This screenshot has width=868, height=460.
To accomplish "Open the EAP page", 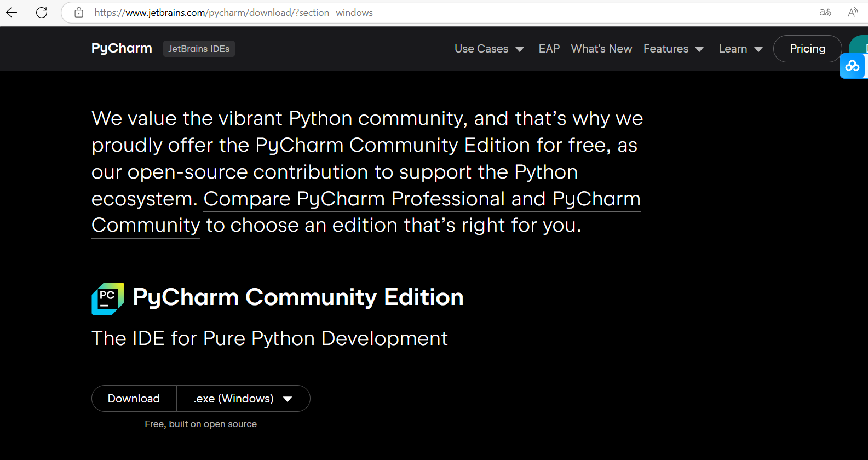I will click(x=549, y=49).
